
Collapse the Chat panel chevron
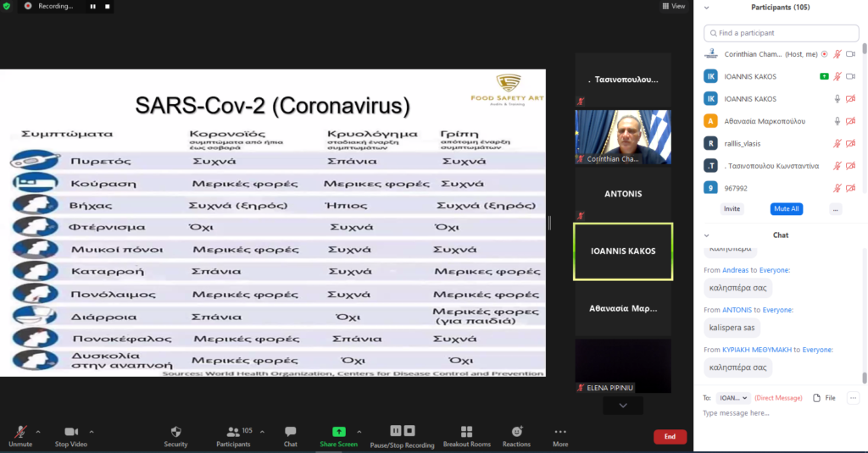pyautogui.click(x=707, y=235)
